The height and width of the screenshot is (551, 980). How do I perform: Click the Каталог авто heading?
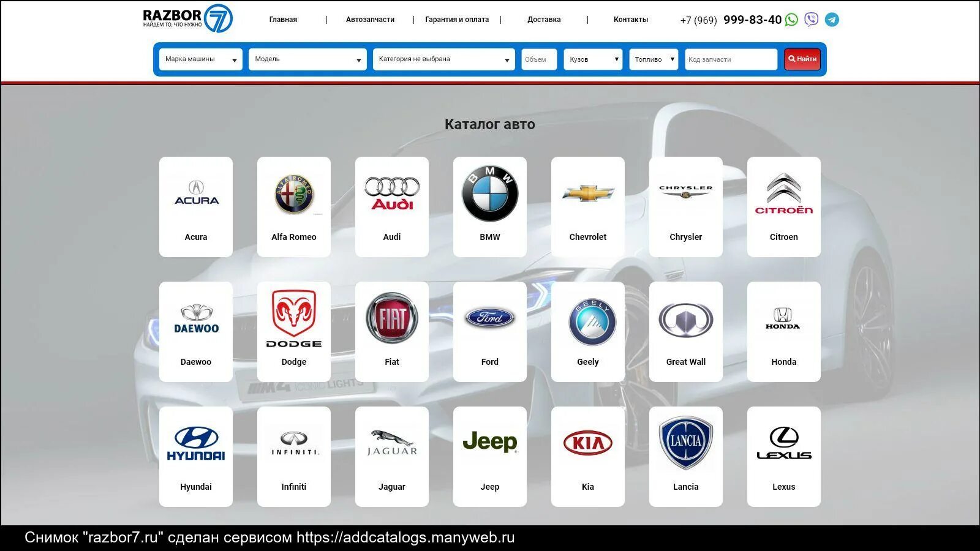490,124
